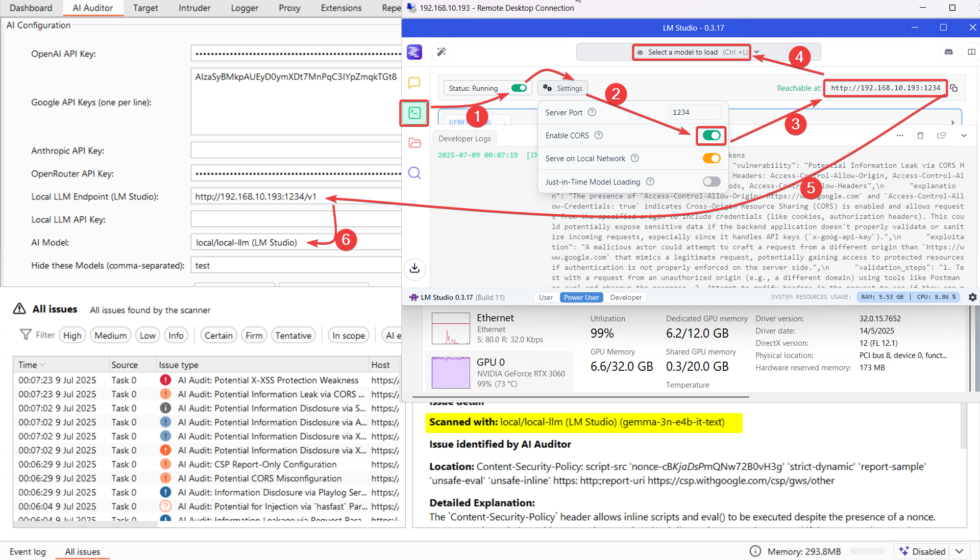
Task: Click the Burp memory usage bar
Action: point(867,551)
